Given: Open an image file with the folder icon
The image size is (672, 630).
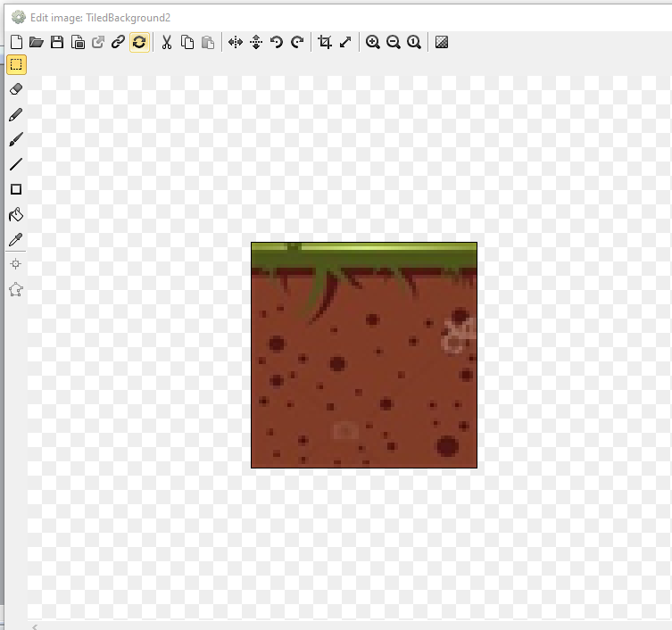Looking at the screenshot, I should tap(37, 42).
